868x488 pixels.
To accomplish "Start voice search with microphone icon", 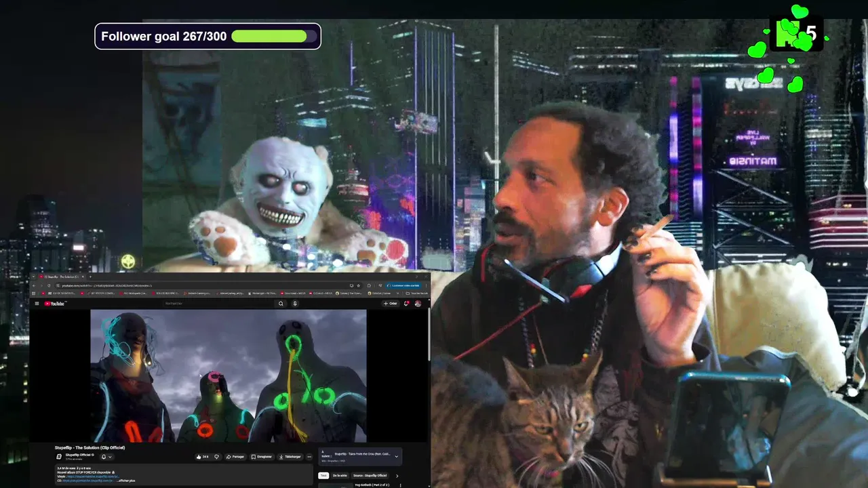I will pyautogui.click(x=295, y=303).
